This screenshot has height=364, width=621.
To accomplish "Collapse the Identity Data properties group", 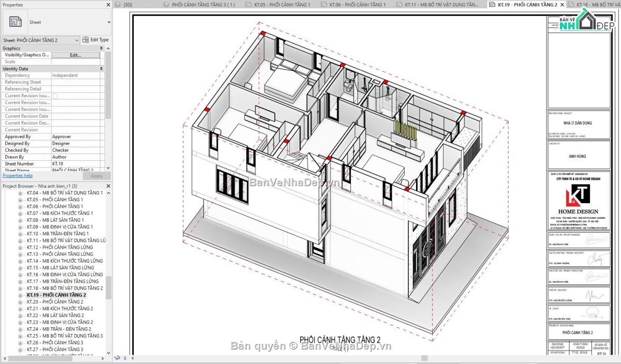I will tap(101, 68).
